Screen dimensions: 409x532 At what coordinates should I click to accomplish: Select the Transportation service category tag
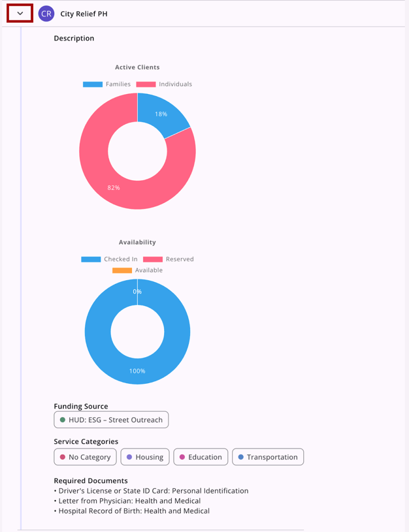tap(268, 457)
